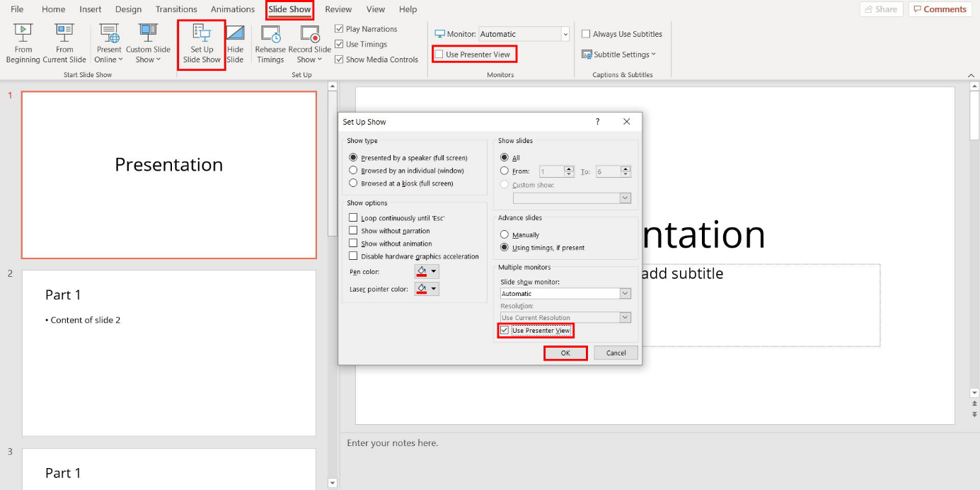
Task: Check Loop continuously until 'Esc'
Action: tap(353, 218)
